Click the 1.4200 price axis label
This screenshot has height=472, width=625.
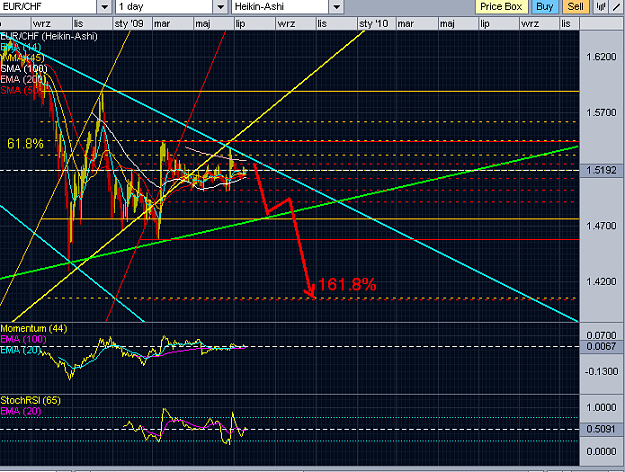click(x=601, y=282)
